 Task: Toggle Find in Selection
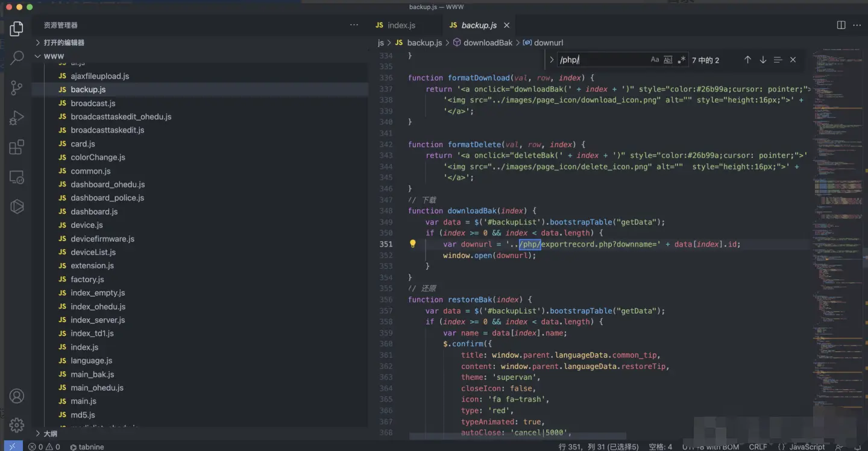click(x=778, y=60)
